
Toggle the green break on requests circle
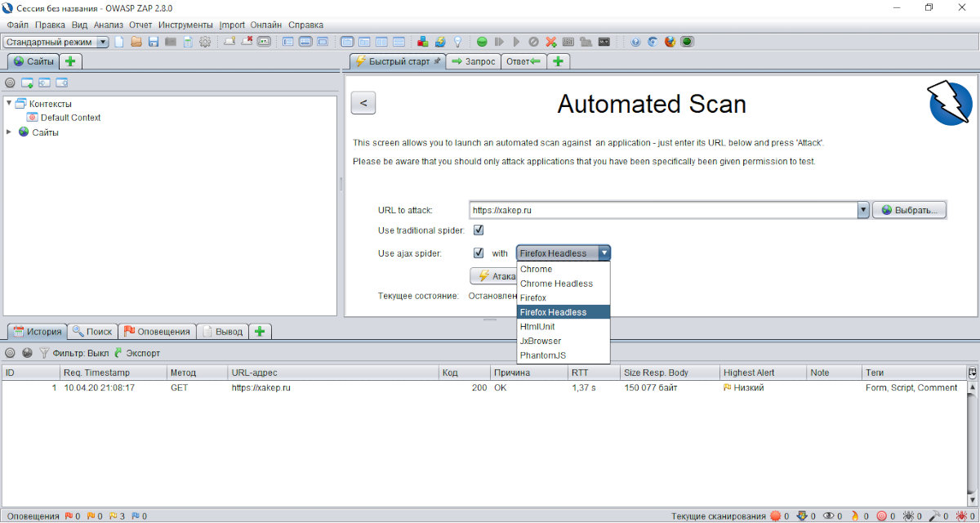(482, 42)
